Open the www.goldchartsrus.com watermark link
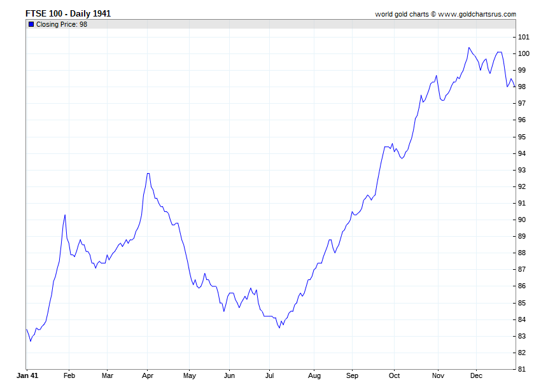The height and width of the screenshot is (392, 541). point(477,14)
